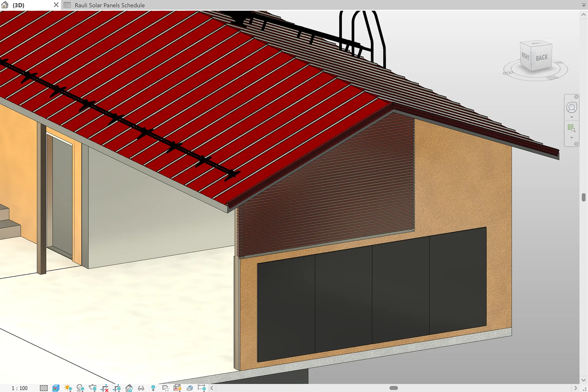588x392 pixels.
Task: Expand the zoom region dropdown arrow
Action: [x=571, y=138]
